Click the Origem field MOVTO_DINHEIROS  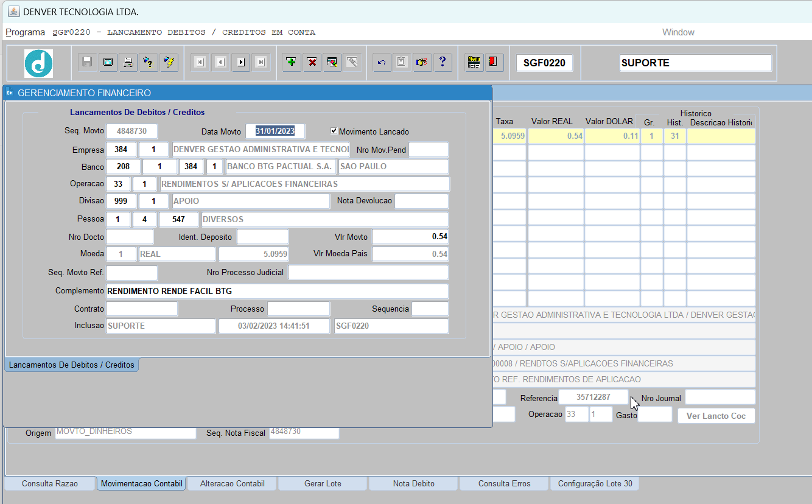click(x=125, y=432)
